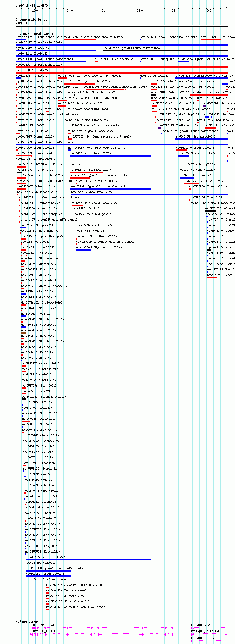235x644 pixels.
Task: Open nsv3230768 (Chaisson2019) variant
Action: pyautogui.click(x=36, y=159)
